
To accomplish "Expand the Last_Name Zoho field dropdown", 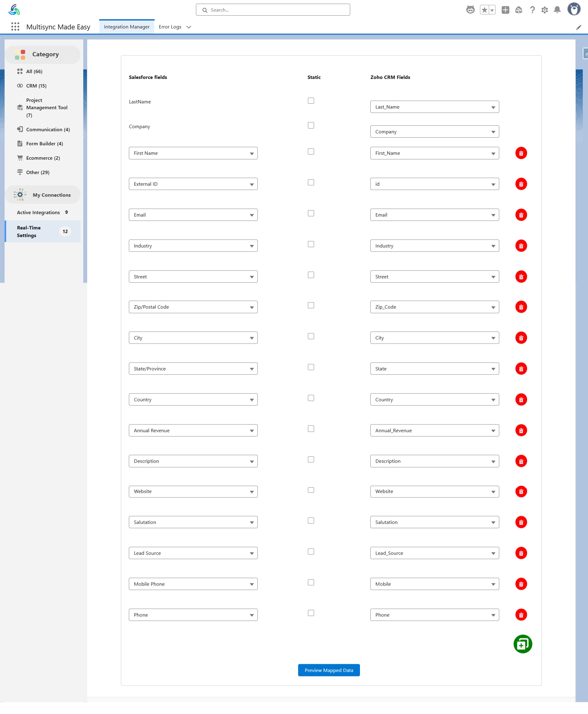I will pyautogui.click(x=434, y=107).
